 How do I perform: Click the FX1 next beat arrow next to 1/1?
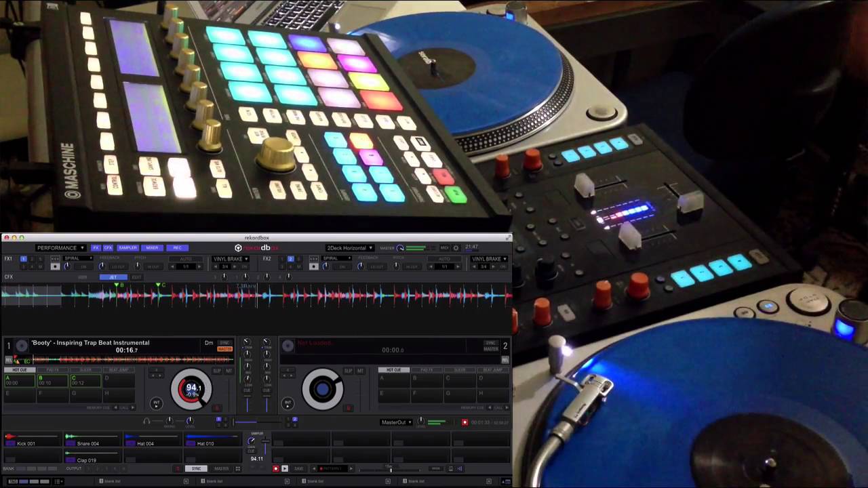tap(199, 266)
